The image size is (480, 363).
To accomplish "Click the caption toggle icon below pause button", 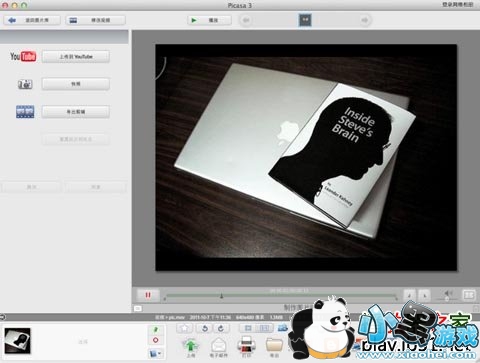I will (x=138, y=309).
